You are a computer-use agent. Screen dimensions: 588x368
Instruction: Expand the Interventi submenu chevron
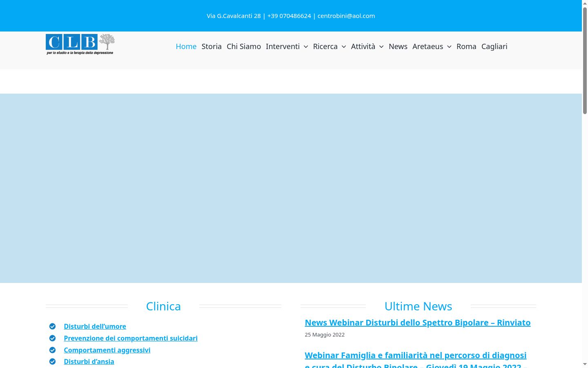[x=306, y=47]
